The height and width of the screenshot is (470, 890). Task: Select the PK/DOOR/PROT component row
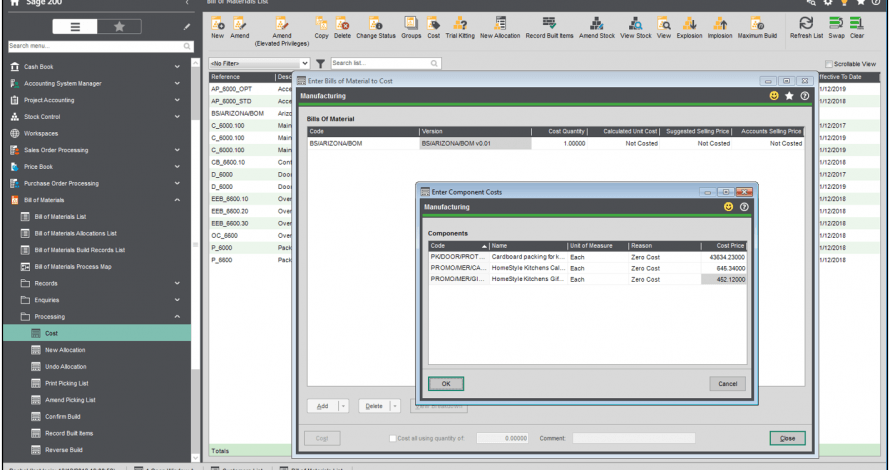point(587,257)
